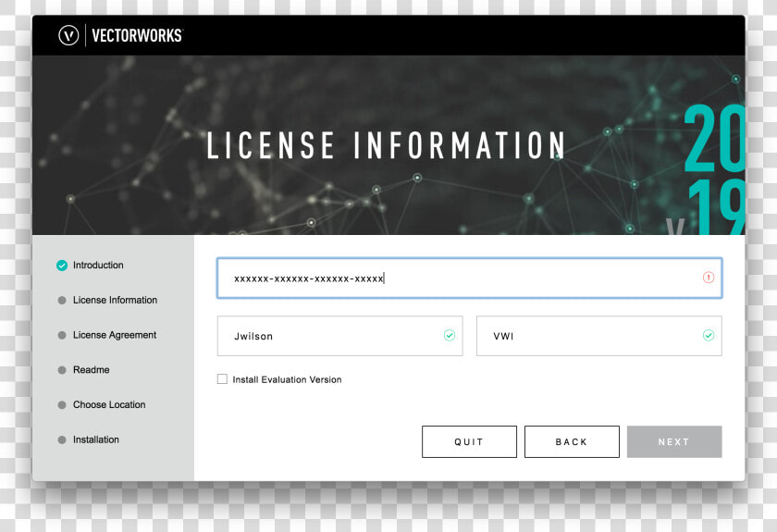Click the QUIT button
This screenshot has width=777, height=532.
click(x=469, y=441)
